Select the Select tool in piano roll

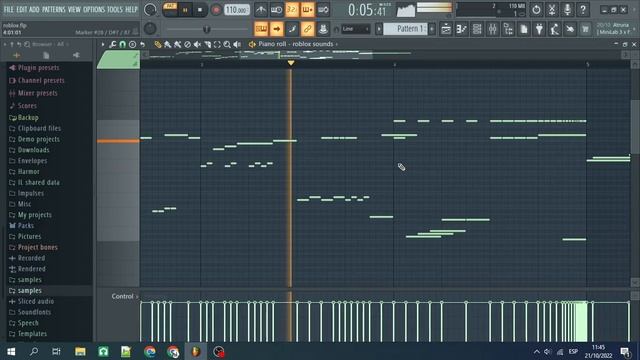coord(217,44)
